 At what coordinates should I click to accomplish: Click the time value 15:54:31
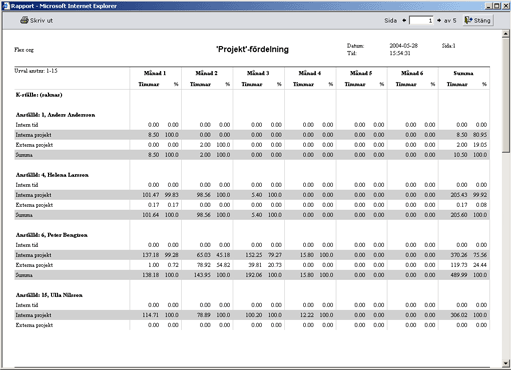(400, 53)
